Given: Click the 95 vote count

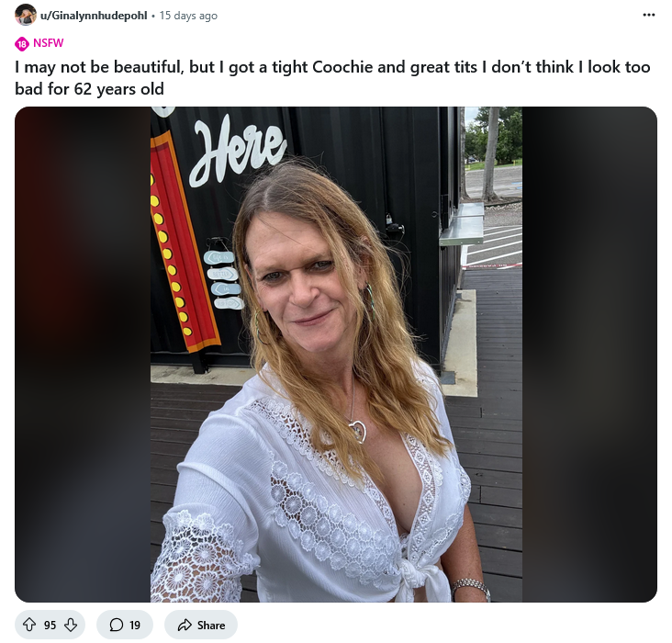Looking at the screenshot, I should [50, 625].
